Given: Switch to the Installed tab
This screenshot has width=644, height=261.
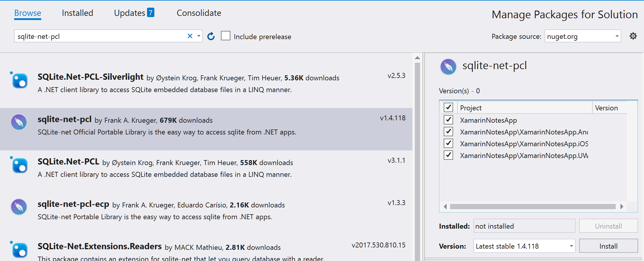Looking at the screenshot, I should (x=77, y=13).
